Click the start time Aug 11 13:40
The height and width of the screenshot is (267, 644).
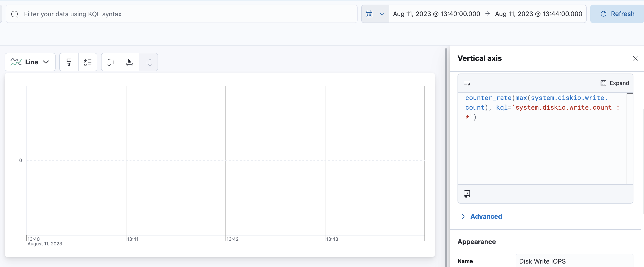[436, 14]
